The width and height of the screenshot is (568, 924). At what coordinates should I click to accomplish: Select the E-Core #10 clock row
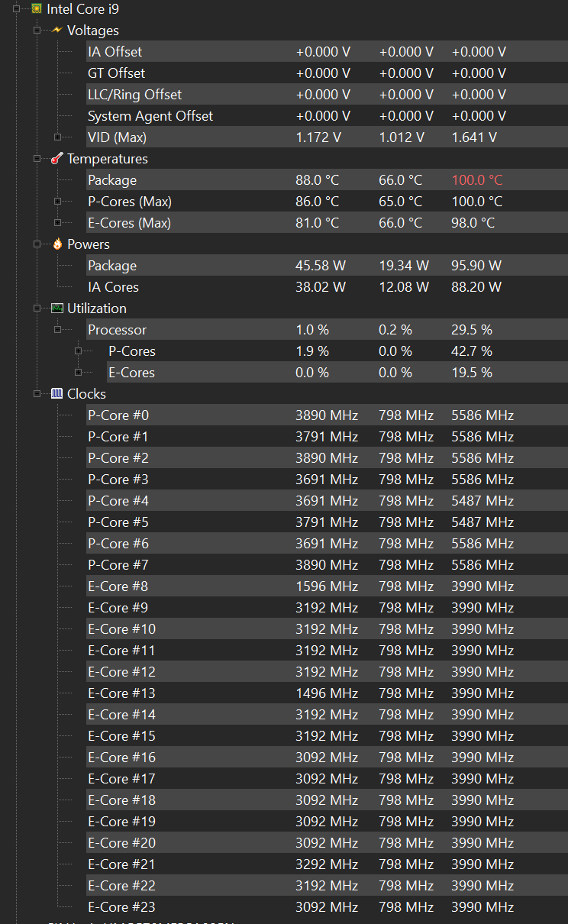pyautogui.click(x=326, y=629)
